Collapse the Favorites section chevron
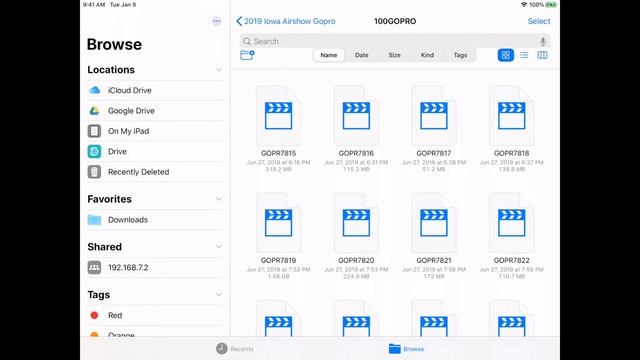 tap(219, 199)
